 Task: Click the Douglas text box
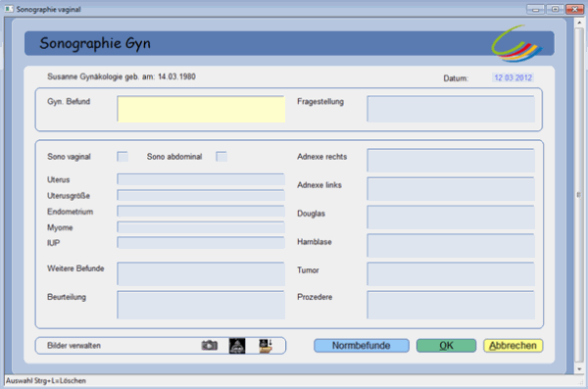tap(451, 218)
